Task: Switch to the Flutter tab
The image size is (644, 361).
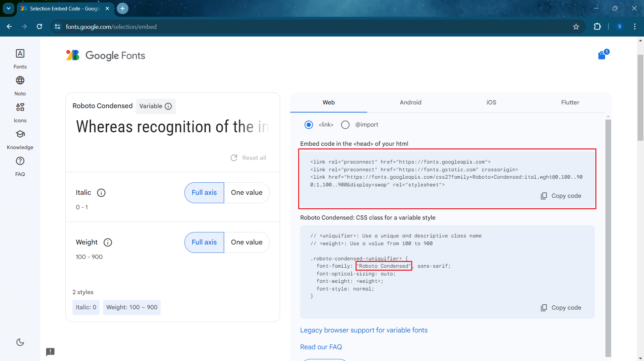Action: (570, 102)
